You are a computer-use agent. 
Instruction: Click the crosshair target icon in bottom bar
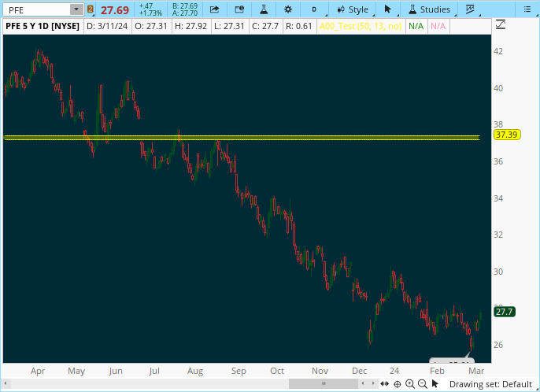[397, 383]
